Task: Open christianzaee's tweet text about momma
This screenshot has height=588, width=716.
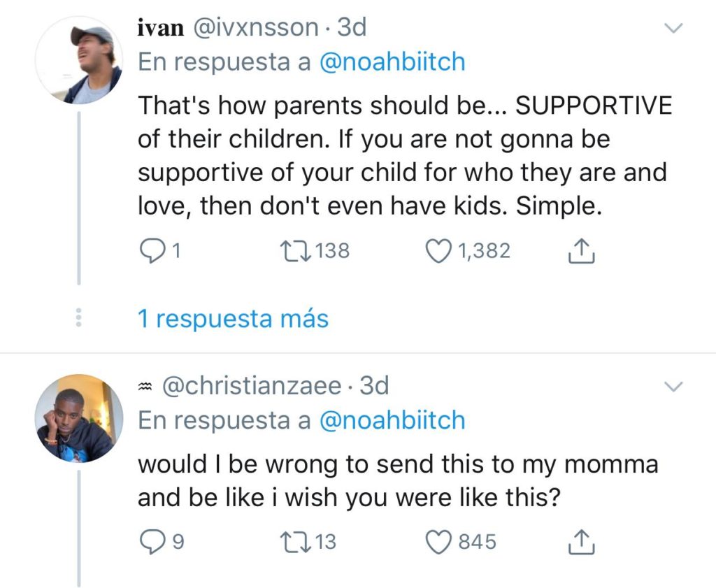Action: point(397,482)
